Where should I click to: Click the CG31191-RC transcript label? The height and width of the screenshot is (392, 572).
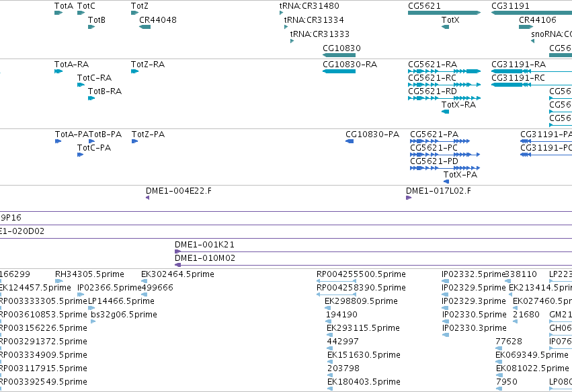[x=518, y=78]
